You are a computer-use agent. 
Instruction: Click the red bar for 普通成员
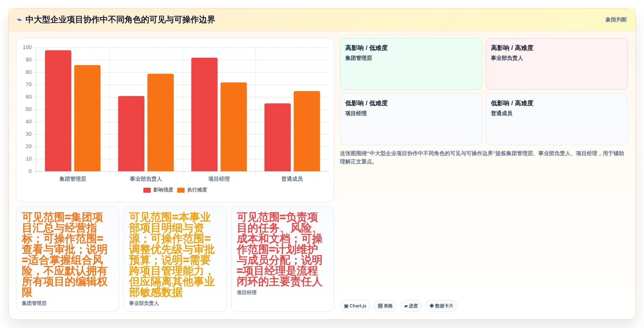[x=278, y=137]
